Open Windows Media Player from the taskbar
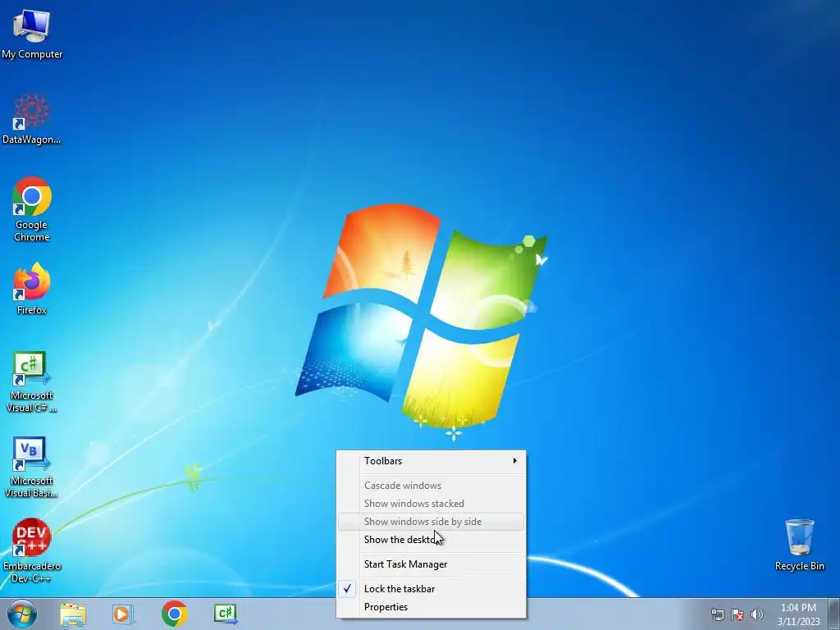 (x=123, y=614)
